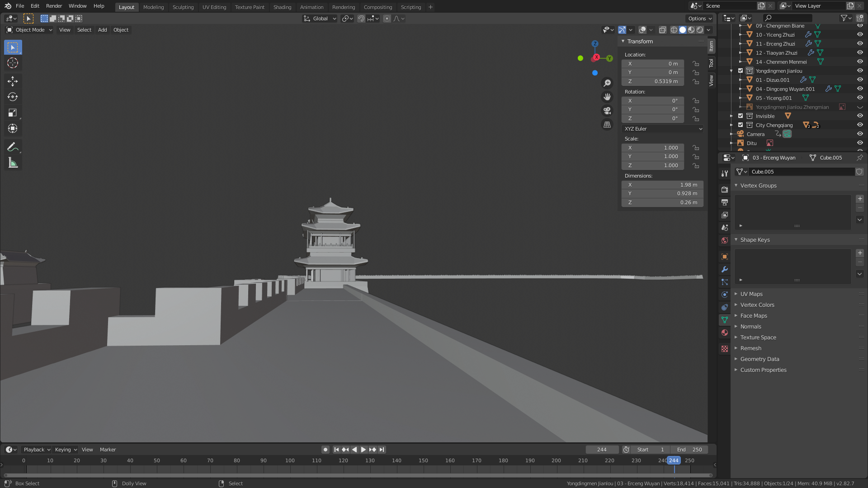868x488 pixels.
Task: Add a new vertex group with plus button
Action: (x=860, y=199)
